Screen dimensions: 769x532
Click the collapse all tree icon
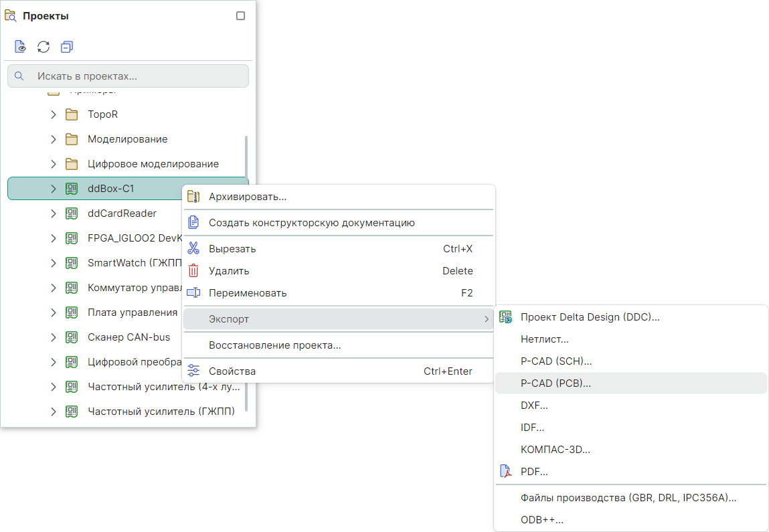point(66,47)
